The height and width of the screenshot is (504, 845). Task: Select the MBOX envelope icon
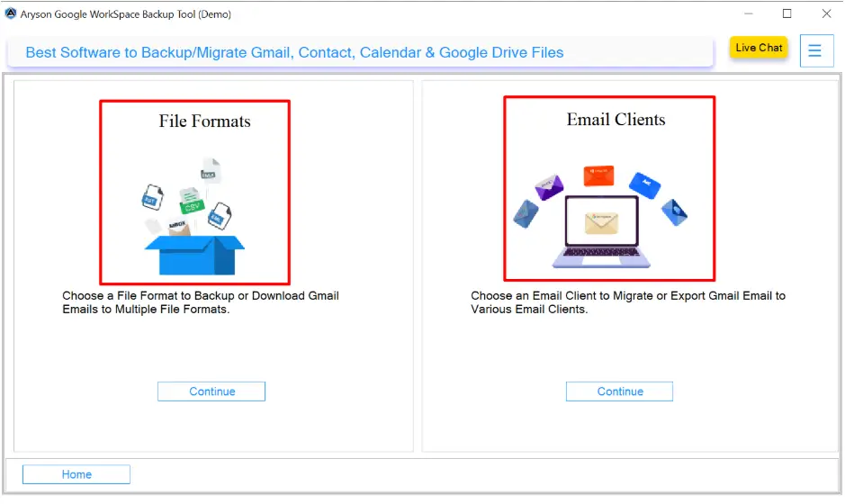pos(178,227)
